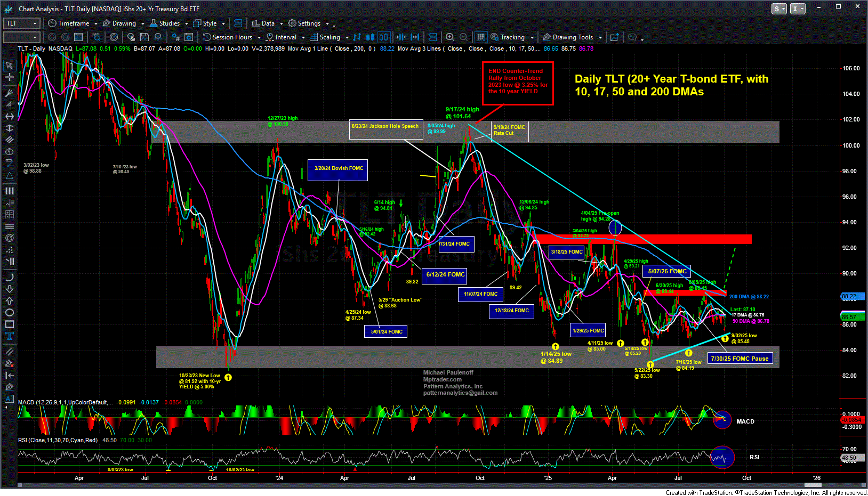Viewport: 868px width, 496px height.
Task: Select the crosshair cursor tool
Action: (x=9, y=77)
